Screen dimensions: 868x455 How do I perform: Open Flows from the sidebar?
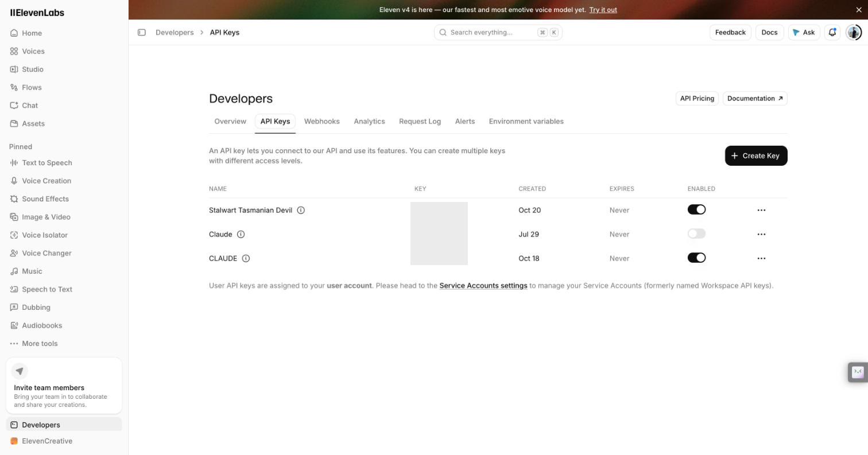click(64, 87)
